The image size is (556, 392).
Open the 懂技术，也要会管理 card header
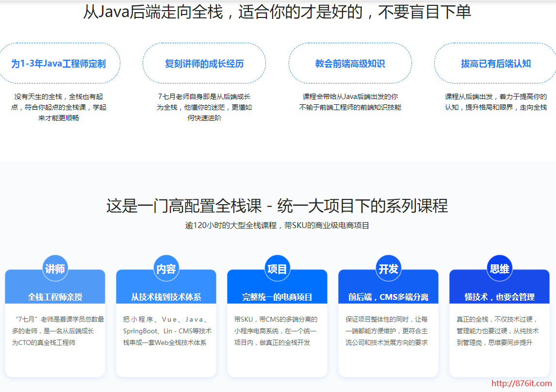[499, 287]
